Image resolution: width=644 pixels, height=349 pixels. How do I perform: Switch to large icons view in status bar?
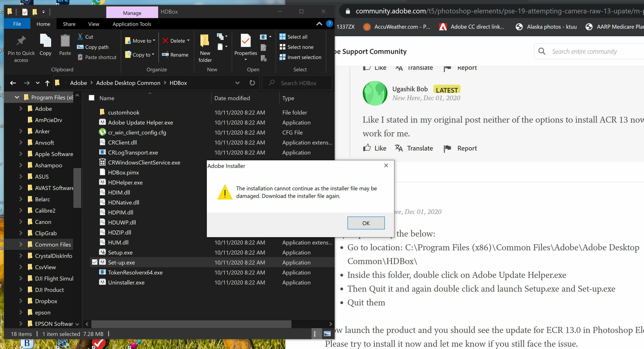(327, 334)
